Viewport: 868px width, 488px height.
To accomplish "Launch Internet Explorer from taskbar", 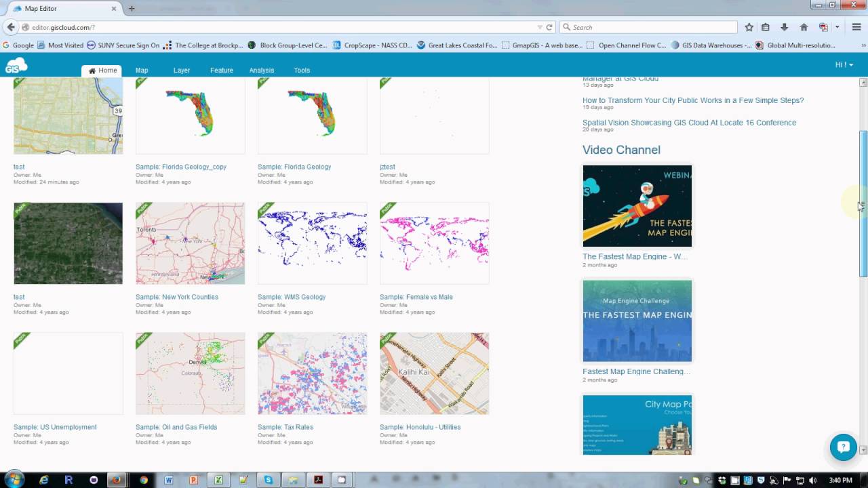I will click(44, 480).
